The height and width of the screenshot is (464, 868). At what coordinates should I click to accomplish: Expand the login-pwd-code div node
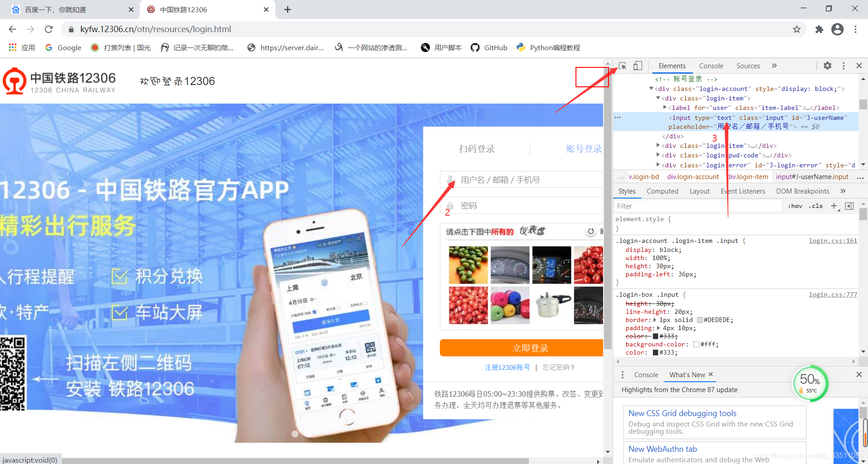pyautogui.click(x=658, y=155)
